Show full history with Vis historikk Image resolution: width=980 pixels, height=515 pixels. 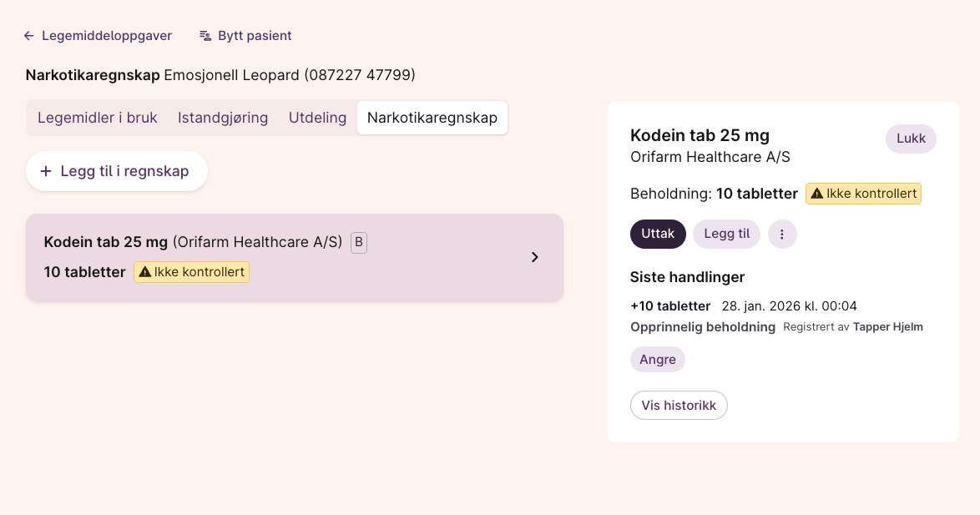679,406
